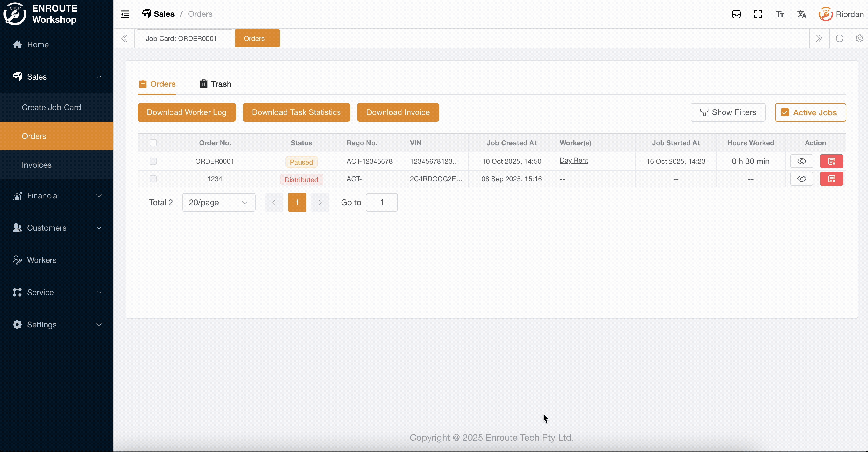
Task: Delete order ORDER0001 with red button
Action: click(831, 161)
